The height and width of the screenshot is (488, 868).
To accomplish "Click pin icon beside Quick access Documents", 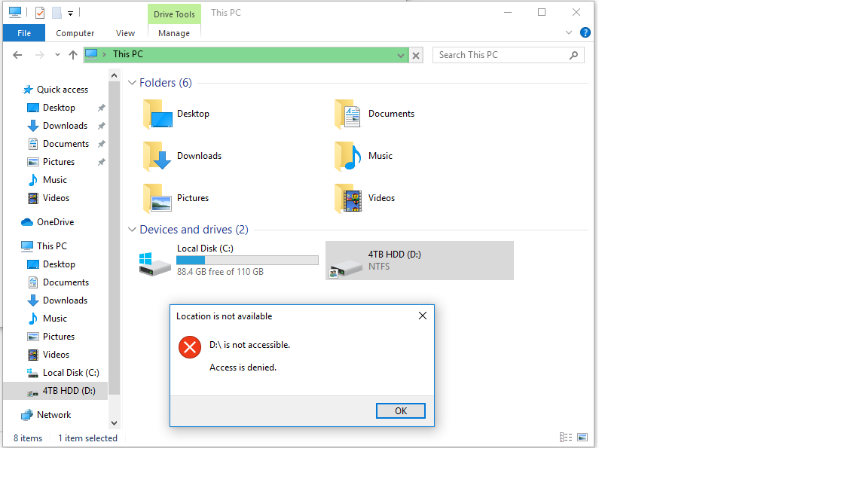I will (101, 144).
